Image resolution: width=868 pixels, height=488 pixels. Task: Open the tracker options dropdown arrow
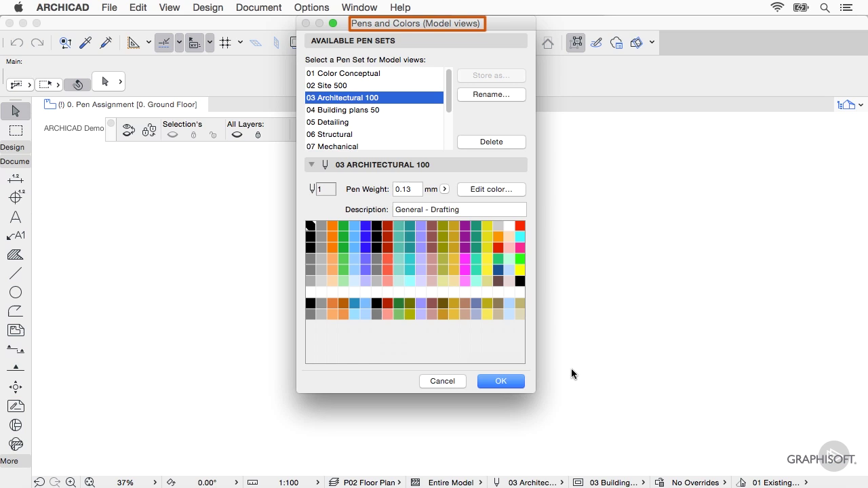tap(210, 43)
